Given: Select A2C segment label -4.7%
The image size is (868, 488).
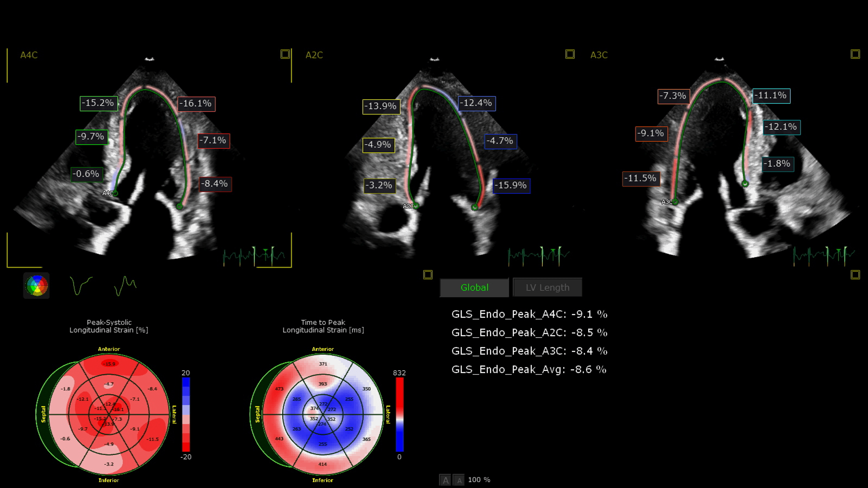Looking at the screenshot, I should coord(501,141).
